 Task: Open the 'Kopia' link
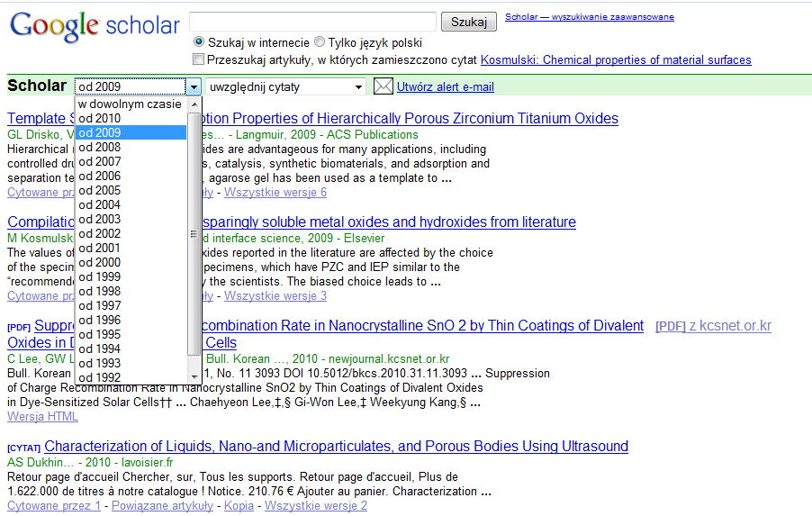pyautogui.click(x=239, y=506)
